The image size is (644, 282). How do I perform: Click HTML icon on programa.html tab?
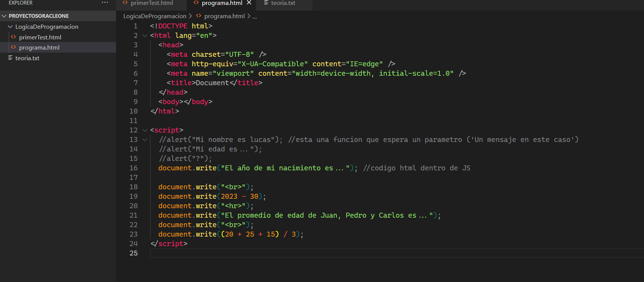coord(196,3)
